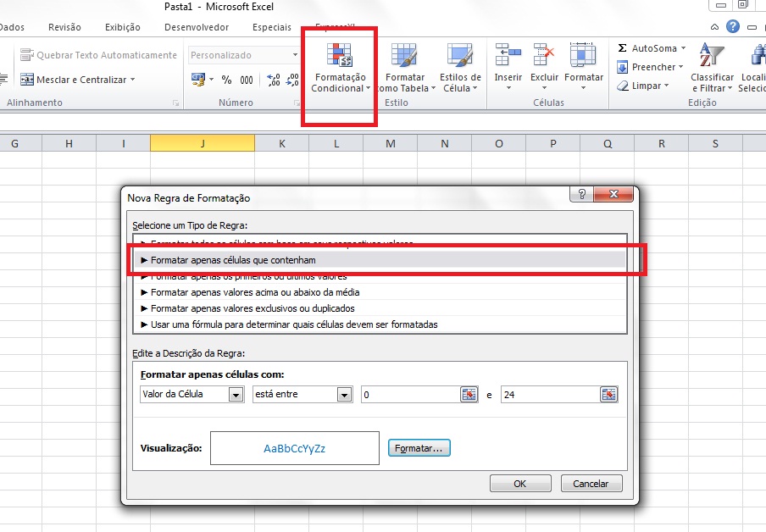Click the AutoSoma sigma icon
The width and height of the screenshot is (766, 532).
(x=622, y=48)
